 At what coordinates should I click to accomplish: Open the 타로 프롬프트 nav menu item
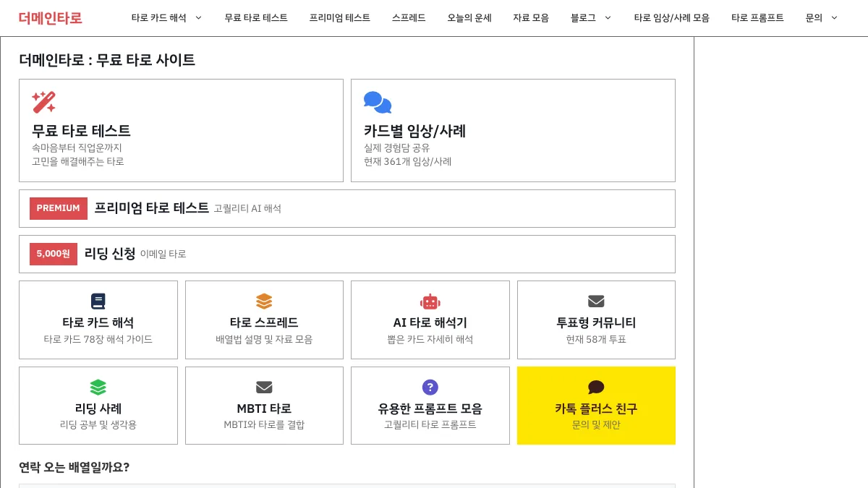[757, 18]
